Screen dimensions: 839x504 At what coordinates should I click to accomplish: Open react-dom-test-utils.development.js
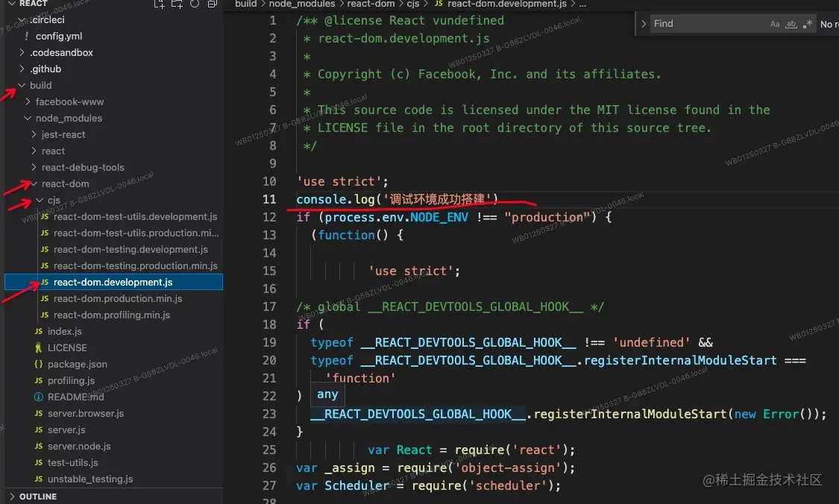[136, 217]
